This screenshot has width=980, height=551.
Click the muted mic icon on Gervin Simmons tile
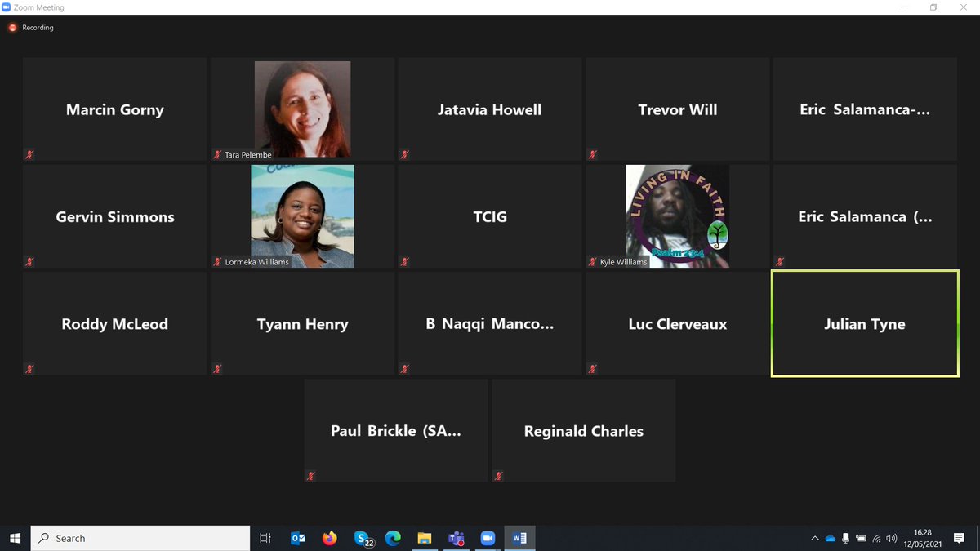(x=29, y=262)
